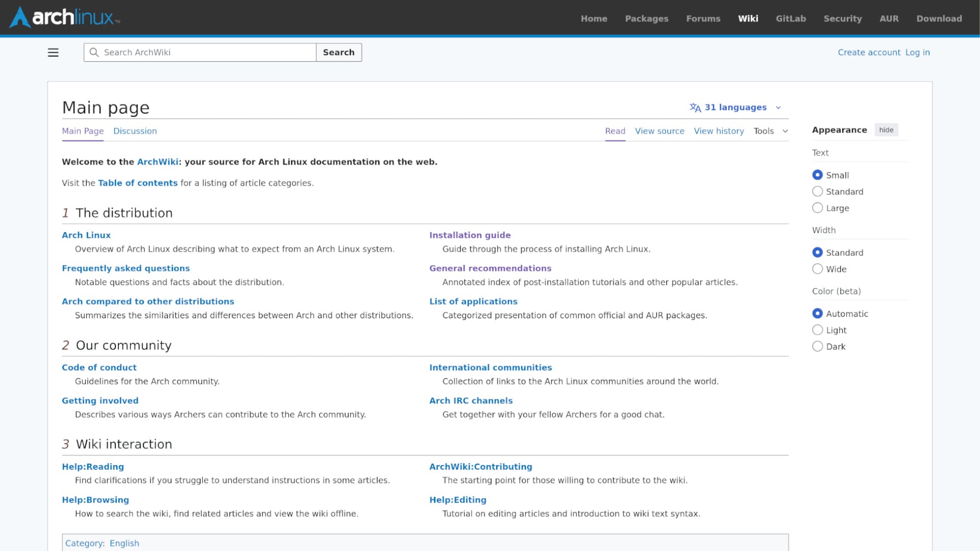The height and width of the screenshot is (551, 980).
Task: Go to Packages in top navigation
Action: pyautogui.click(x=646, y=18)
